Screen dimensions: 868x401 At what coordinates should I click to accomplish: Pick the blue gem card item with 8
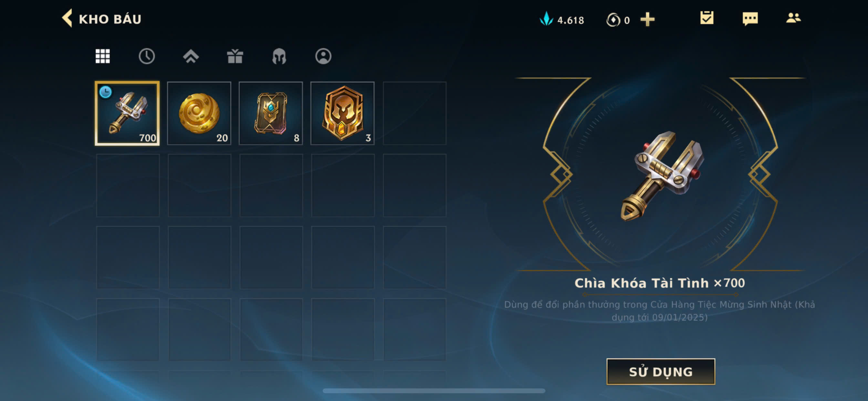click(271, 113)
